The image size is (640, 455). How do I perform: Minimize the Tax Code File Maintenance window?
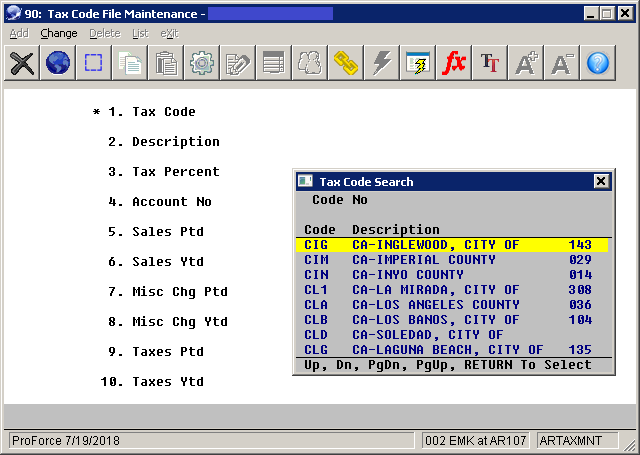(591, 14)
